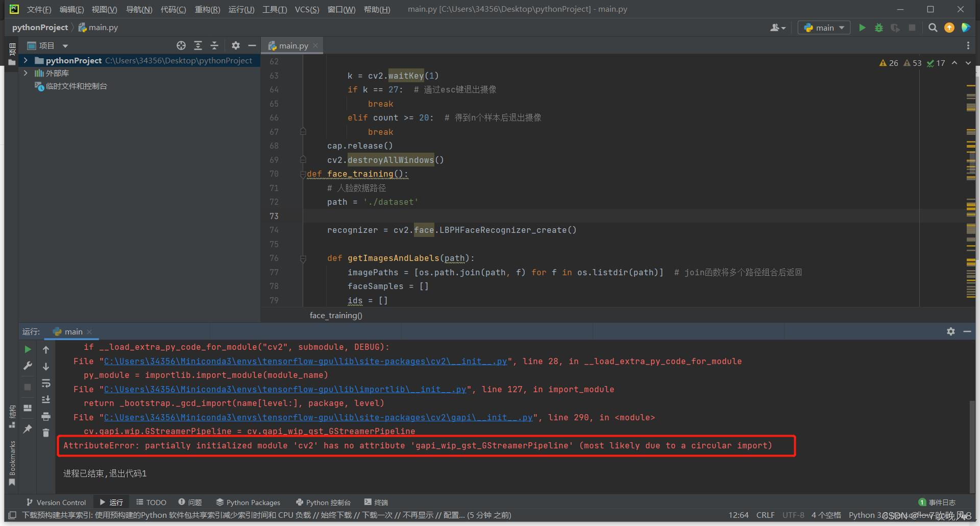
Task: Locate the open file in the Project tree
Action: 181,45
